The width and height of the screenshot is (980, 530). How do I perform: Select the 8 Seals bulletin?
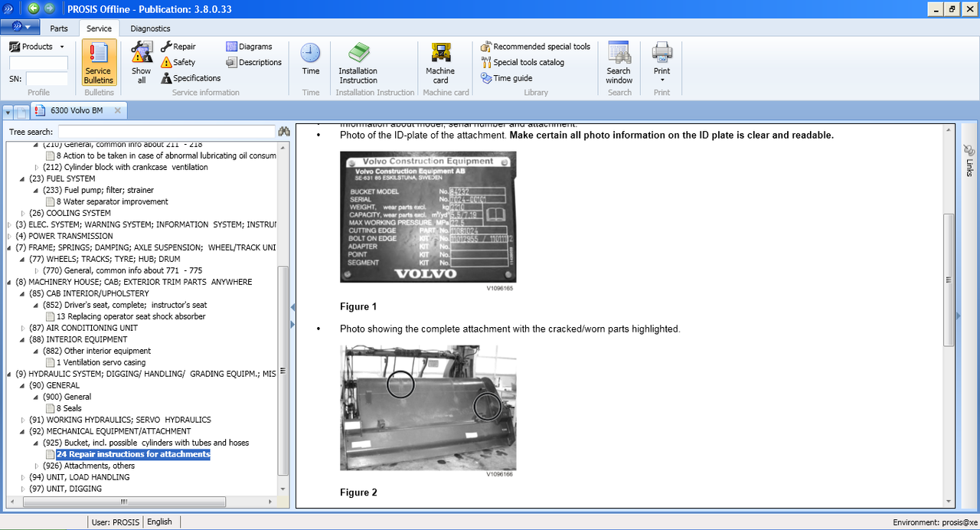tap(69, 408)
